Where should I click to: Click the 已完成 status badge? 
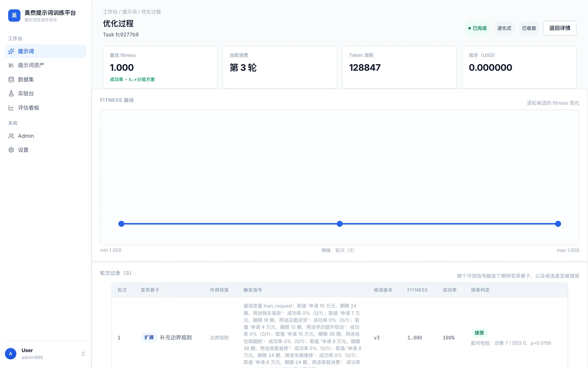(477, 28)
